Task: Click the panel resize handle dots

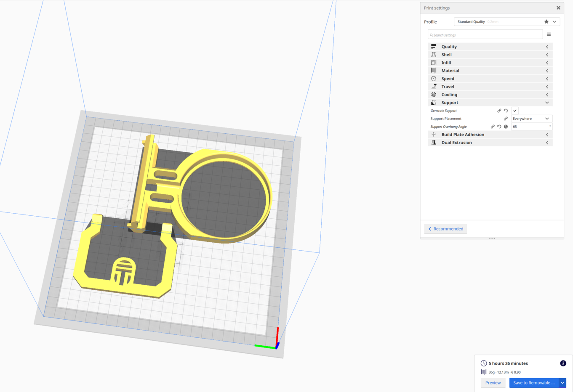Action: coord(492,238)
